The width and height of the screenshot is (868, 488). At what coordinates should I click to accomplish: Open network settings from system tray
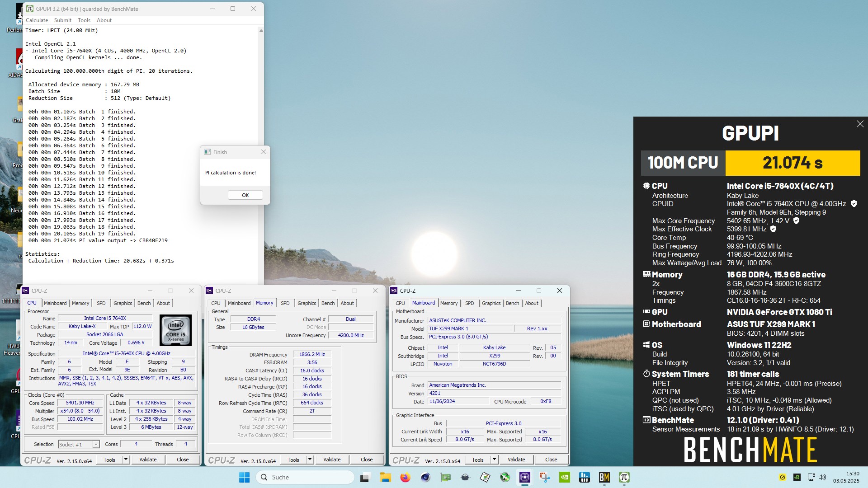(x=811, y=477)
